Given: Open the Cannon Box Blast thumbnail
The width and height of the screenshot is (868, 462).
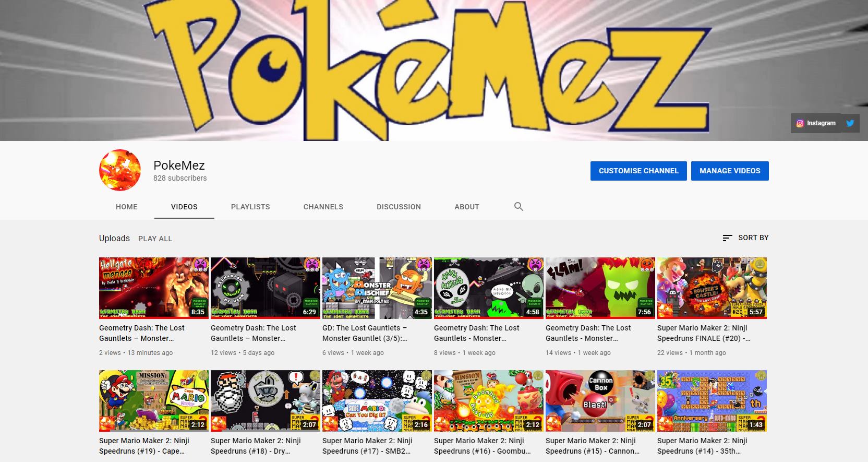Looking at the screenshot, I should pos(600,401).
